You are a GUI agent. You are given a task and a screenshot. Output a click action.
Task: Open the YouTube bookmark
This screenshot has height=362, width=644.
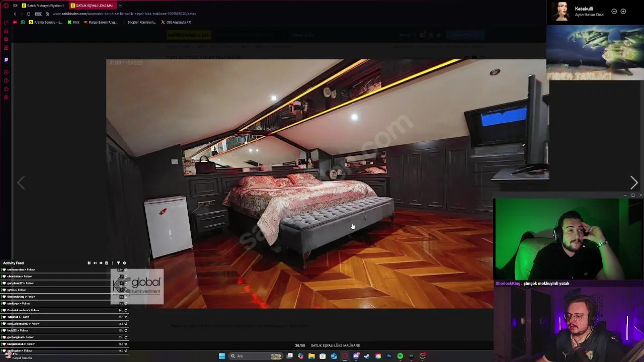(x=15, y=22)
